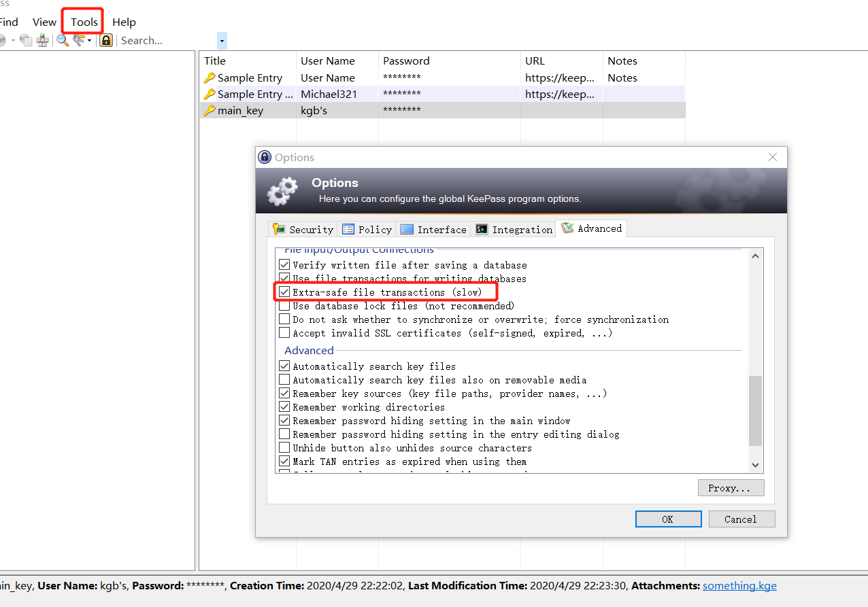Uncheck Verify written file after saving database
The height and width of the screenshot is (607, 868).
284,265
